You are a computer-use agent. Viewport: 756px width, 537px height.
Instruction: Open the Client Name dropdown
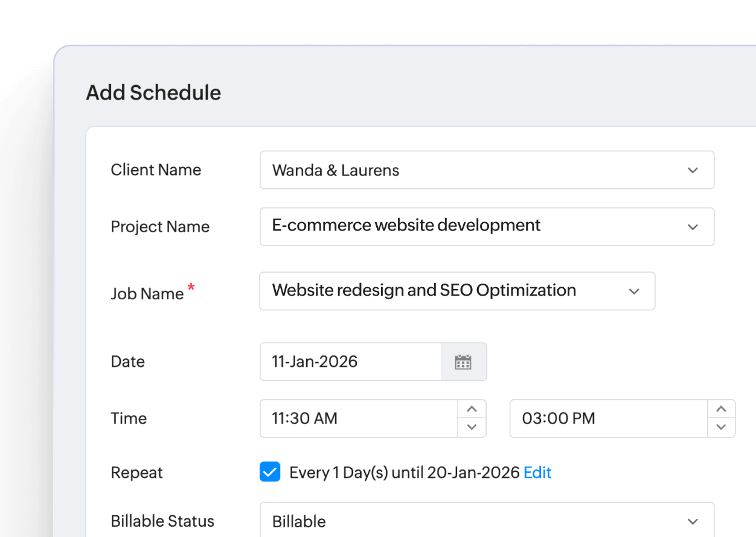coord(693,170)
